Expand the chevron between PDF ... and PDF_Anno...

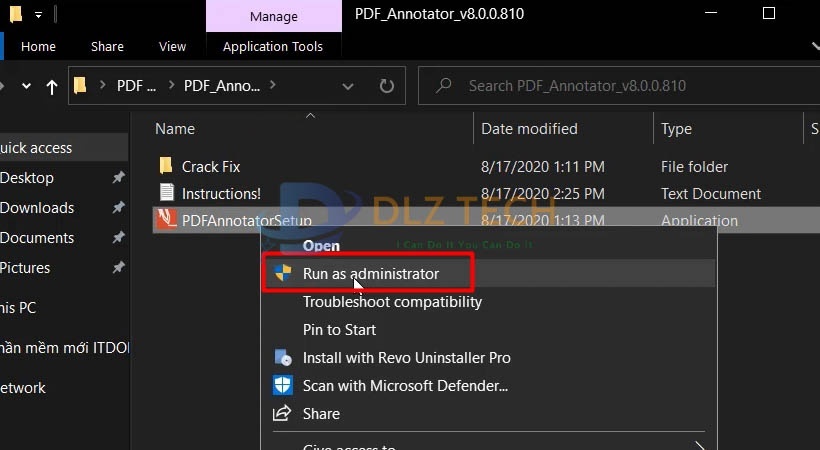[x=171, y=85]
